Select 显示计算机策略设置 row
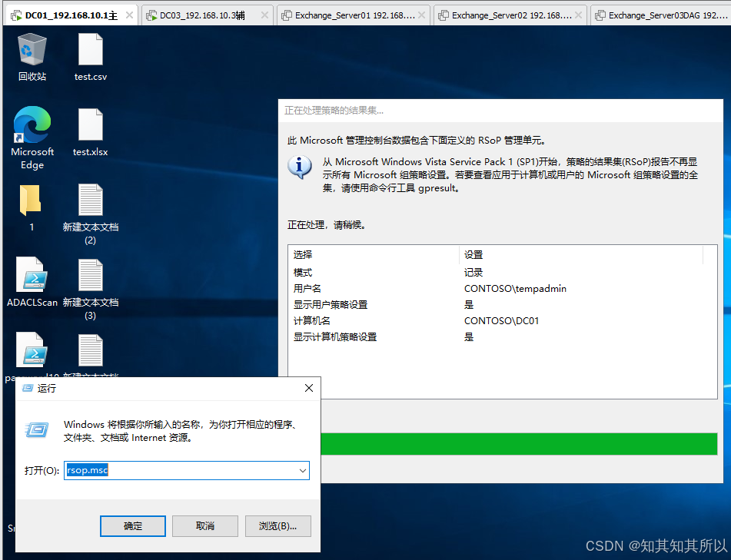The image size is (731, 560). [x=502, y=336]
